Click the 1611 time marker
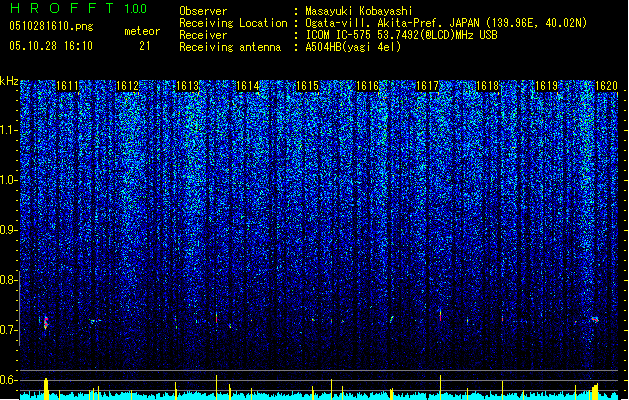This screenshot has width=629, height=400. click(67, 86)
